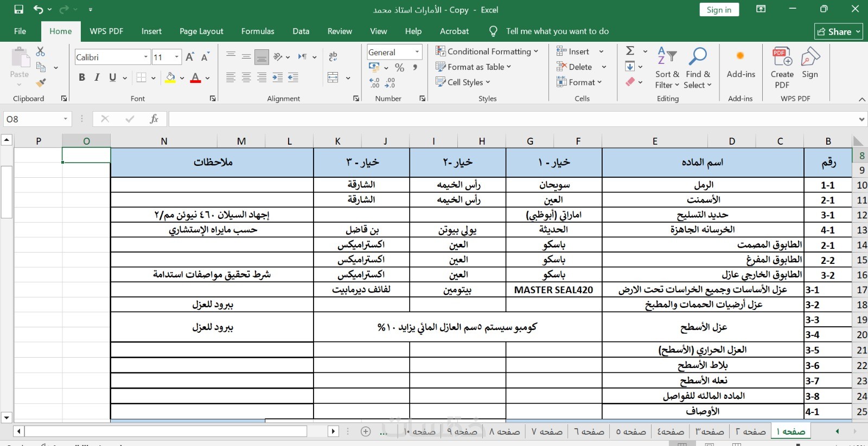Screen dimensions: 868x446
Task: Click the Insert Function fx button
Action: (154, 119)
